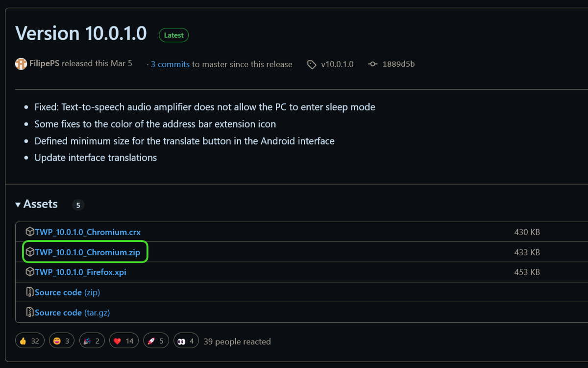The width and height of the screenshot is (588, 368).
Task: Click the 39 people reacted text
Action: (x=237, y=342)
